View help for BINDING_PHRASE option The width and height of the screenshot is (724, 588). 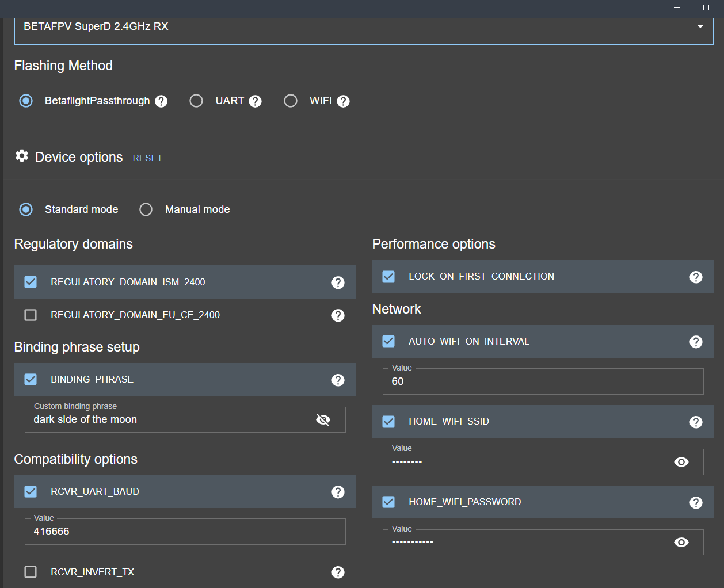338,380
